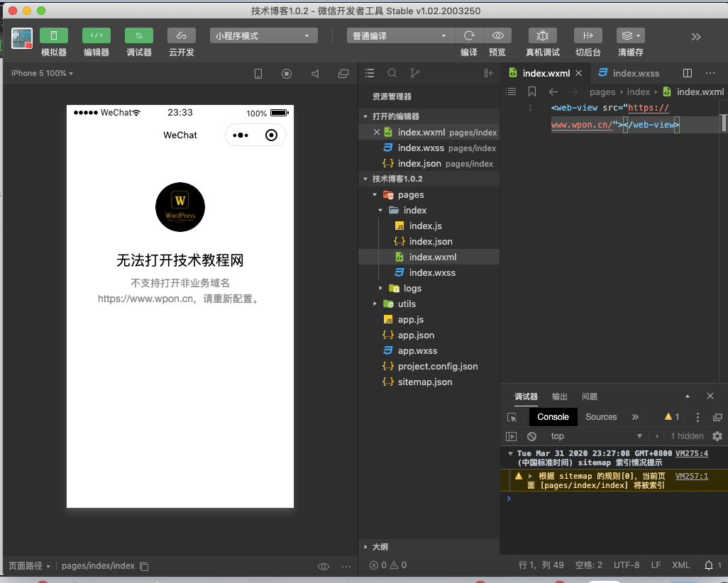728x583 pixels.
Task: Click the VM257:1 source link
Action: [691, 476]
